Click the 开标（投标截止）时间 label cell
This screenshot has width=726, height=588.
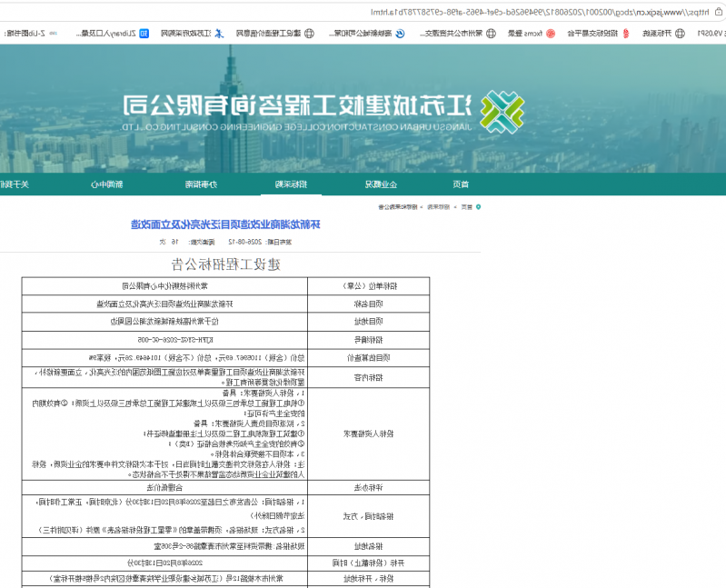coord(369,563)
